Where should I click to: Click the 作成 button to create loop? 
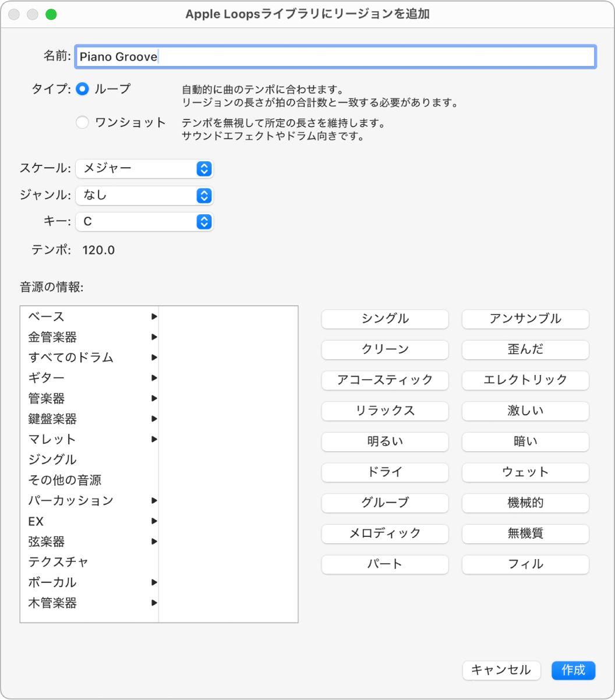(x=573, y=670)
